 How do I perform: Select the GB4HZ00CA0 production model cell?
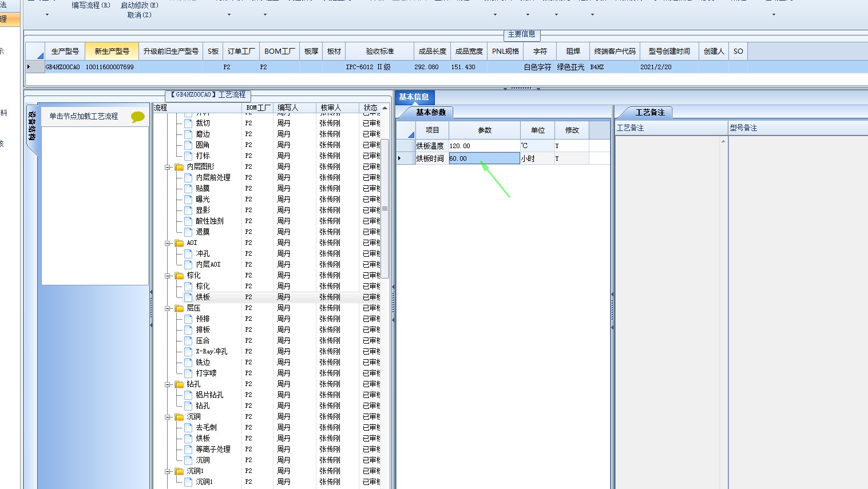[x=64, y=67]
